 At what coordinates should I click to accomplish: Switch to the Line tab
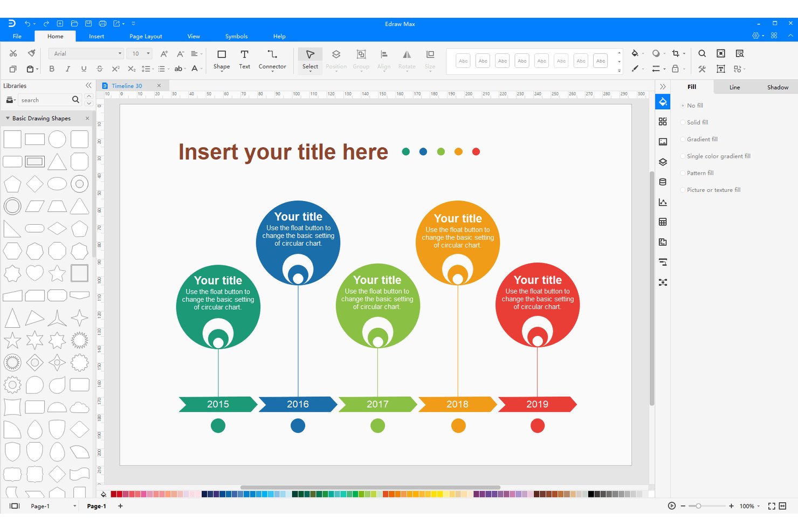pyautogui.click(x=734, y=87)
